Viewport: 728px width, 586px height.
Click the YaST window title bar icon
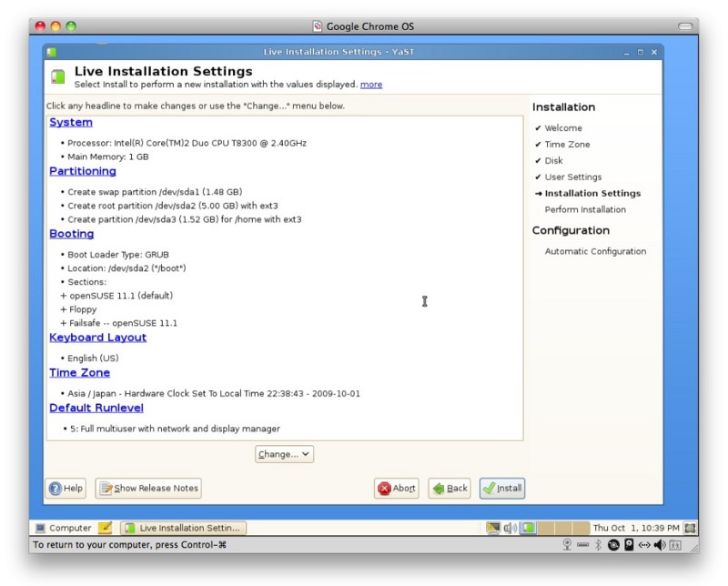[52, 52]
